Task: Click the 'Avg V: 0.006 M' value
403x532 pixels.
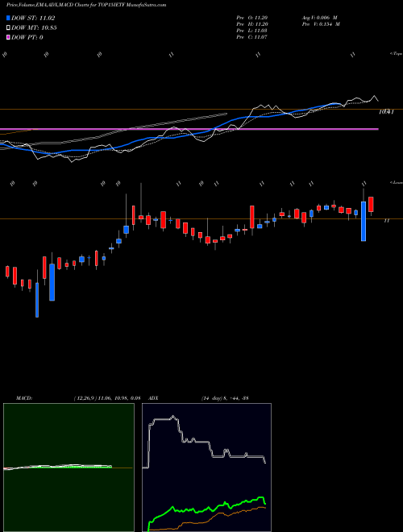Action: (x=321, y=18)
